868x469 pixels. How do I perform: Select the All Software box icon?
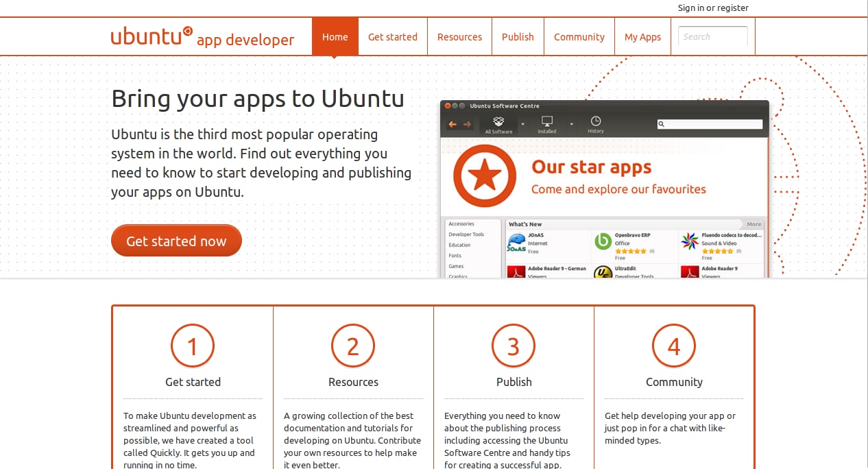point(498,121)
